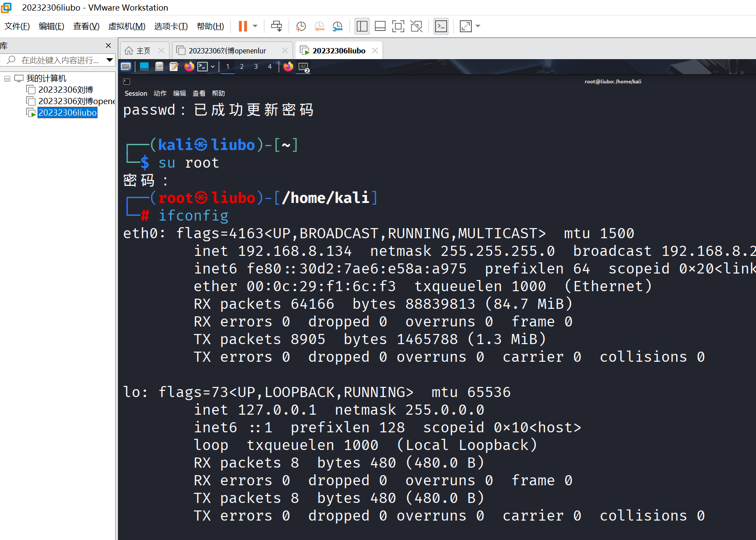Select the 20232306刘博 virtual machine

click(66, 90)
